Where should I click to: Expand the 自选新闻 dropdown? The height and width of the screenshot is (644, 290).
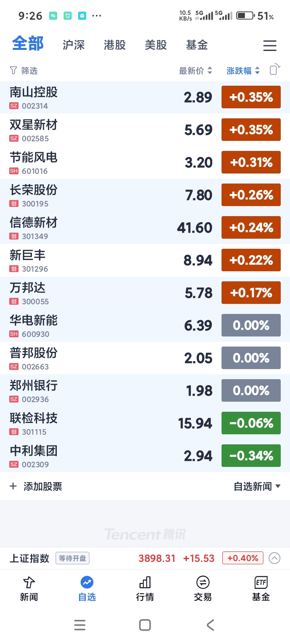(257, 486)
